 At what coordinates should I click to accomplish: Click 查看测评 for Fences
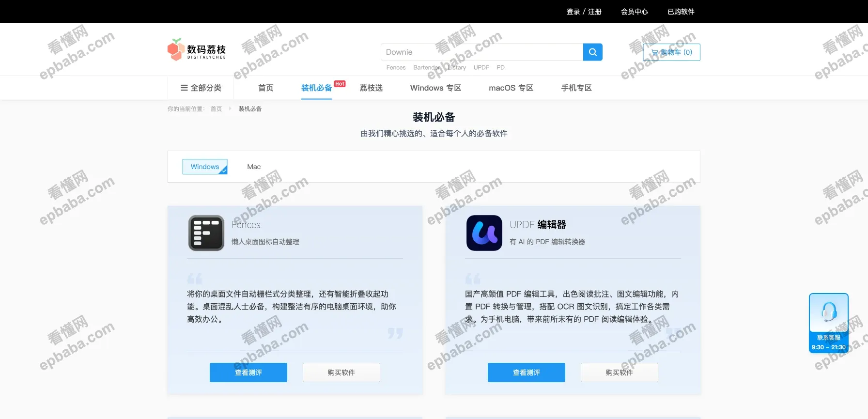coord(248,372)
